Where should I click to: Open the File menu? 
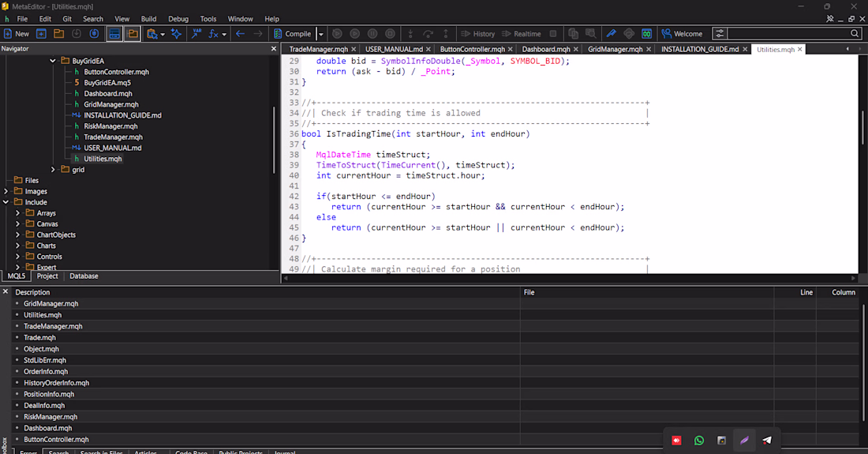[x=22, y=19]
